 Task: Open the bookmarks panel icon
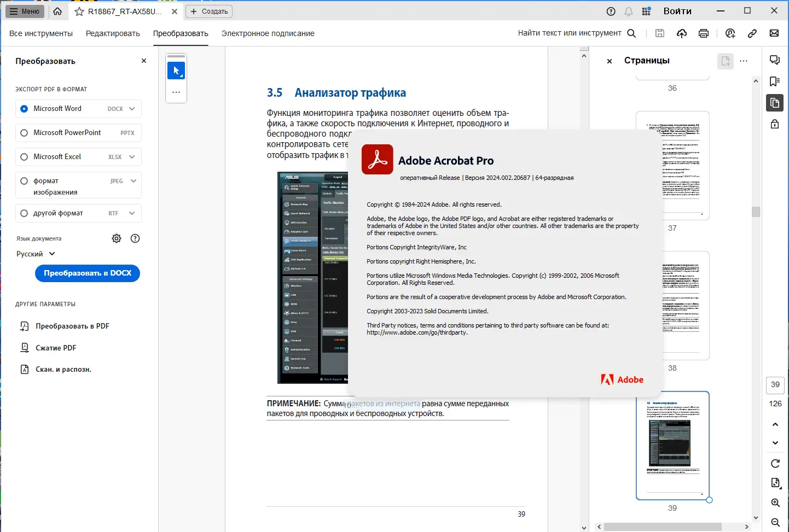pyautogui.click(x=775, y=81)
